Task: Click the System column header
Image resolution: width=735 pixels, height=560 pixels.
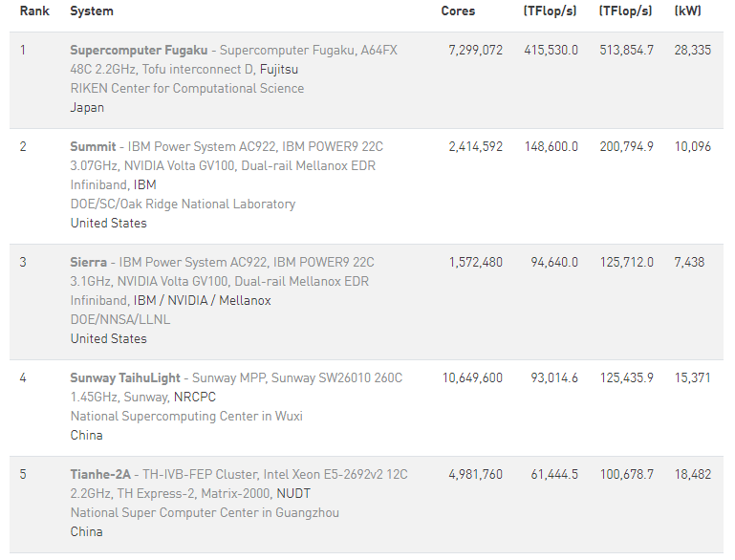Action: point(92,11)
